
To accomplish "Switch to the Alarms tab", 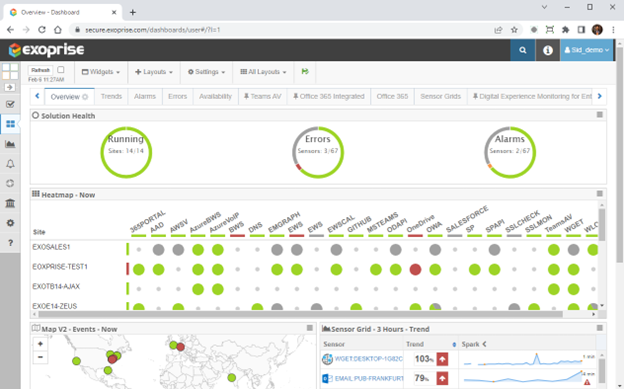I will tap(145, 96).
